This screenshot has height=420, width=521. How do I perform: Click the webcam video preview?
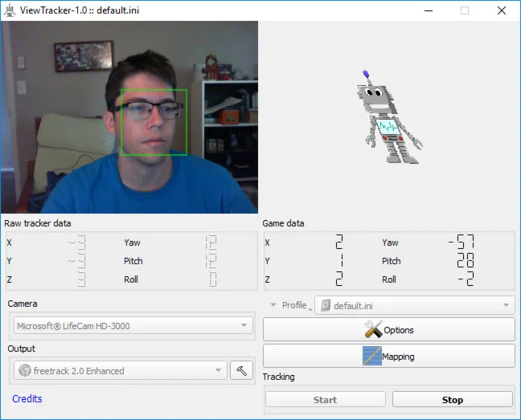pos(129,117)
